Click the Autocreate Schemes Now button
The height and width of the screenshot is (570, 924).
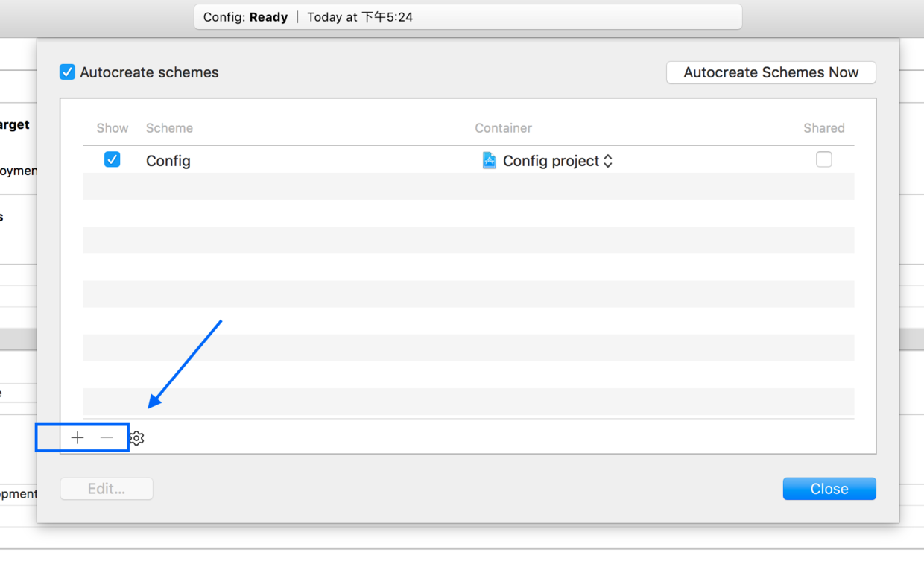point(771,72)
